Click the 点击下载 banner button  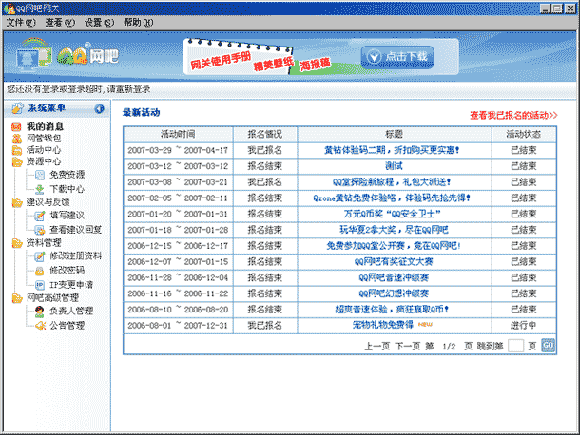pyautogui.click(x=397, y=57)
